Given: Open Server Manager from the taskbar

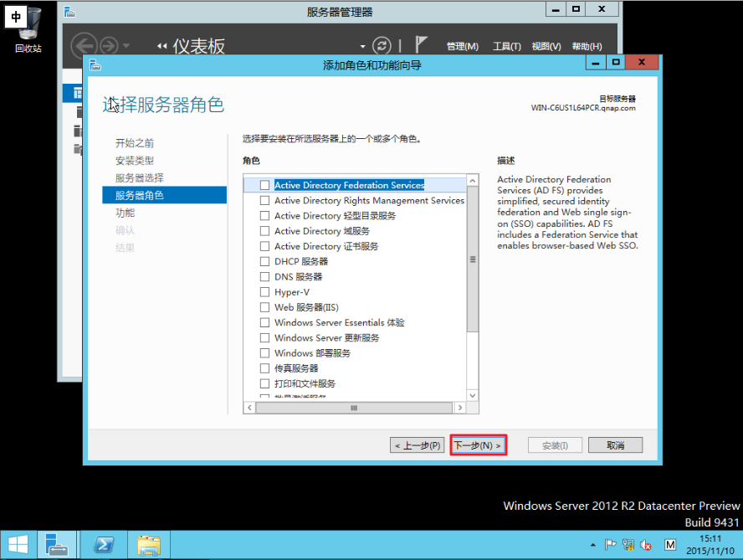Looking at the screenshot, I should point(57,544).
